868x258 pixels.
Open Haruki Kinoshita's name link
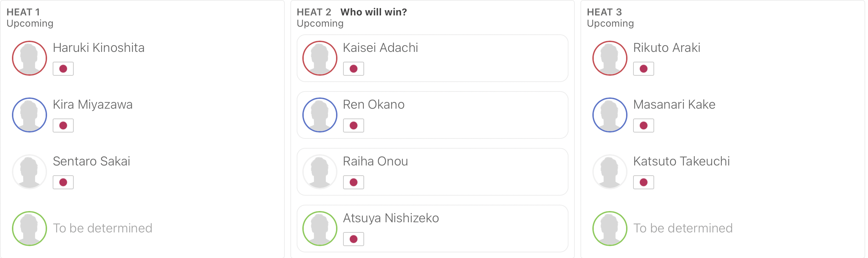(99, 48)
